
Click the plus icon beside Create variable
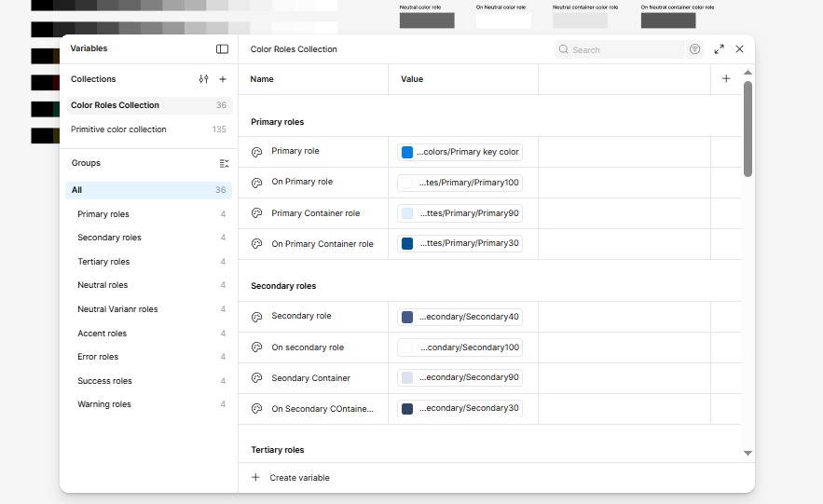(x=255, y=477)
